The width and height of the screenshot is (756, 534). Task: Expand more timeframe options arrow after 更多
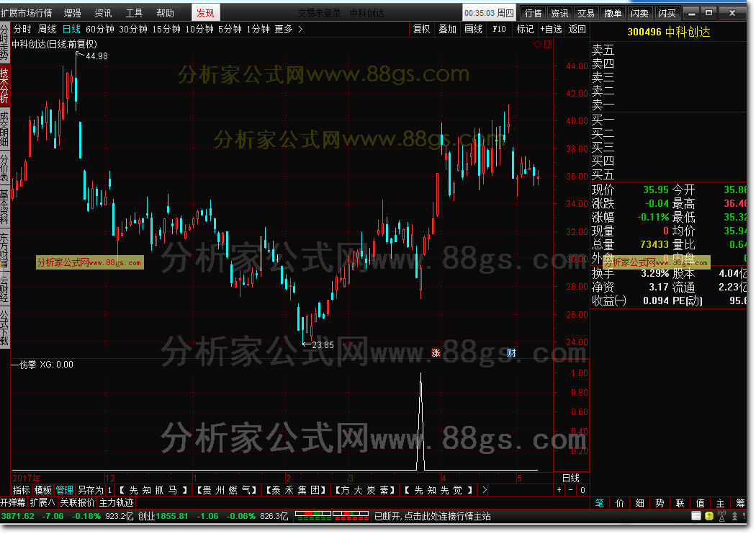click(x=300, y=30)
